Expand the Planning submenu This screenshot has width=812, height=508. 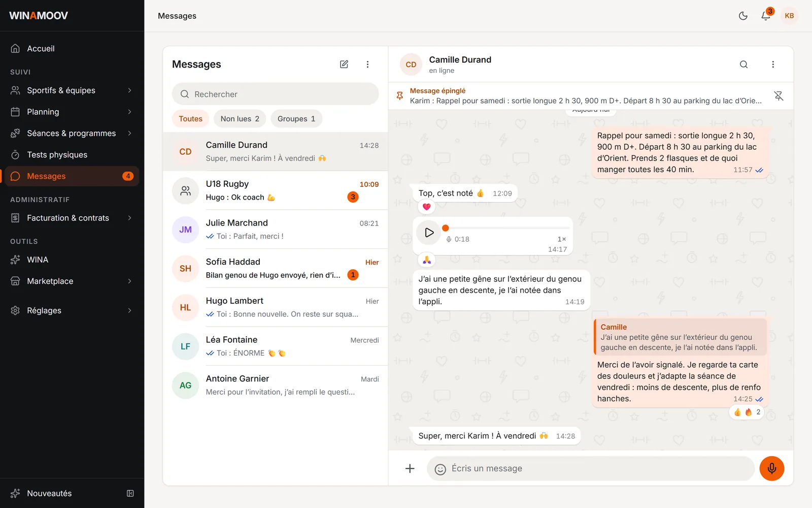click(x=72, y=112)
